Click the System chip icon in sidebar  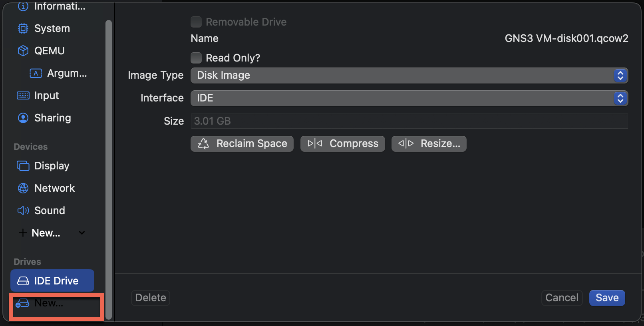pos(23,28)
